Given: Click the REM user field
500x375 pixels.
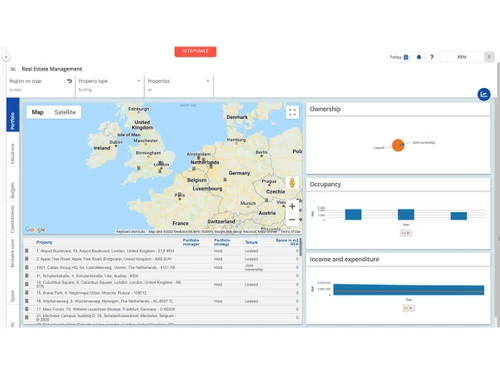Looking at the screenshot, I should click(462, 57).
